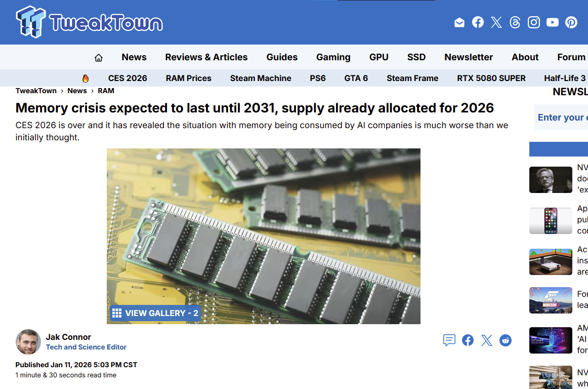
Task: Open the memory modules article image
Action: tap(264, 236)
